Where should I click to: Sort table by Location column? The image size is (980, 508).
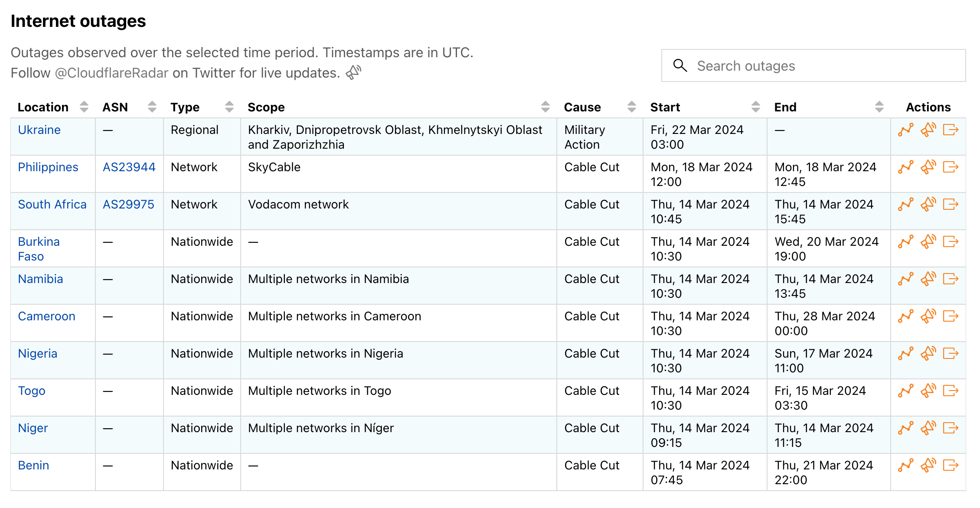[x=84, y=107]
